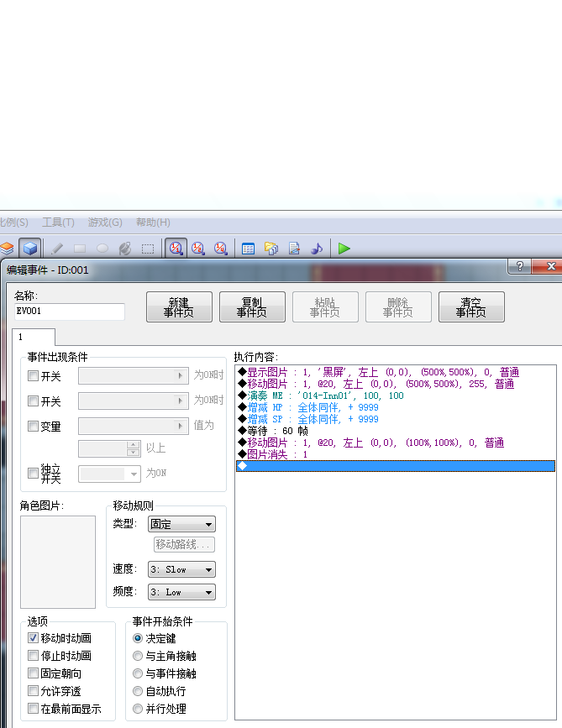Click the 角色图片 character graphic box
The image size is (562, 728).
[x=58, y=562]
